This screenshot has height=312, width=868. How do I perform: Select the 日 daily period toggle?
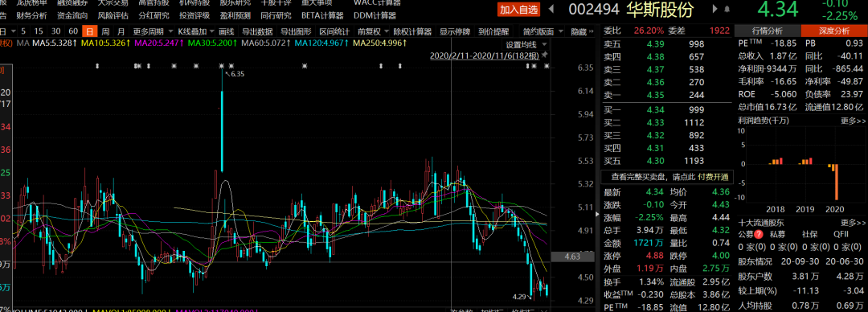coord(89,31)
